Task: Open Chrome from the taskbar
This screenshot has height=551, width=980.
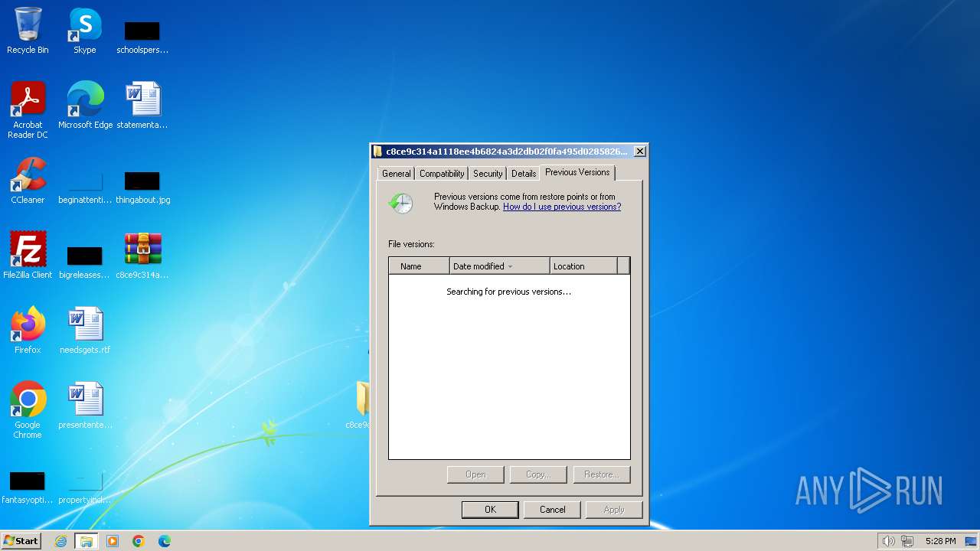Action: [x=139, y=541]
